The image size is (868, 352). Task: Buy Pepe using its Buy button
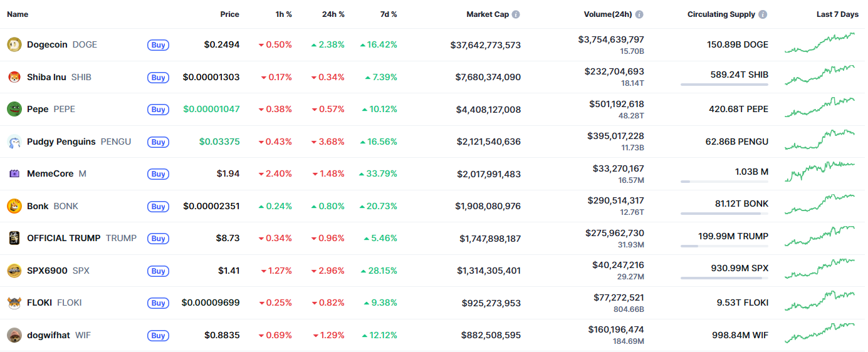(x=159, y=110)
